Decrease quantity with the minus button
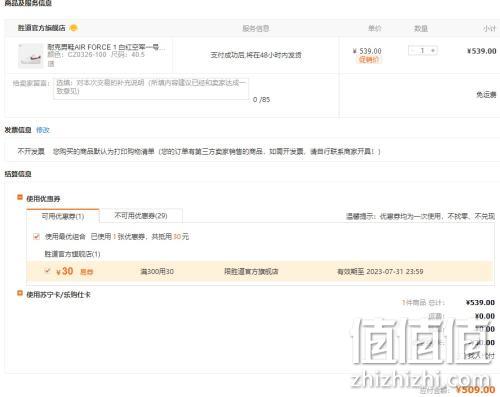 coord(413,51)
